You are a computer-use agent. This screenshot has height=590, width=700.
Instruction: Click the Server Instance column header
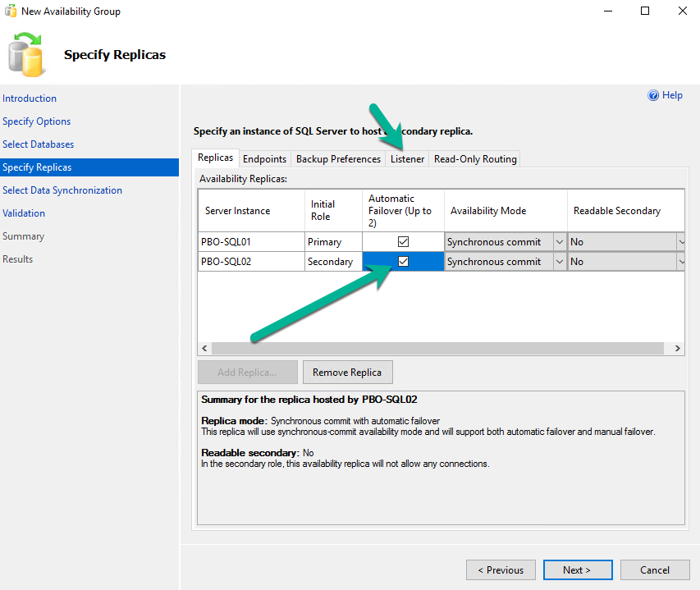point(251,211)
